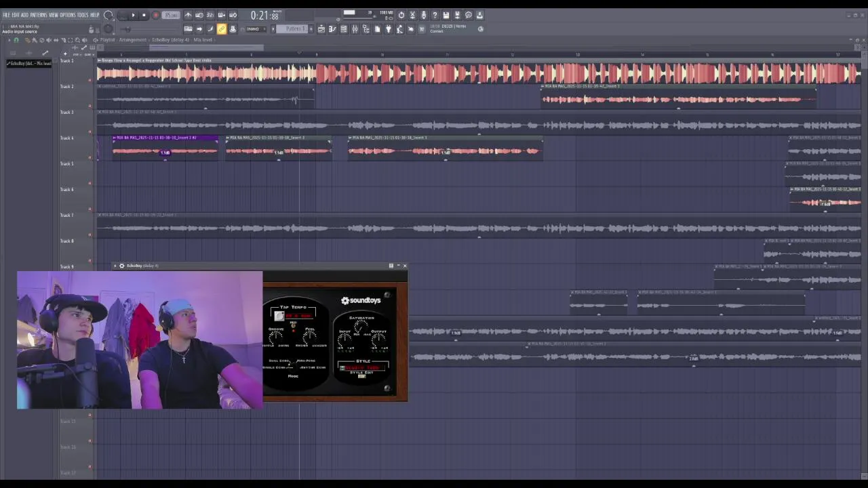Click the Undo history icon in top toolbar

pyautogui.click(x=401, y=15)
